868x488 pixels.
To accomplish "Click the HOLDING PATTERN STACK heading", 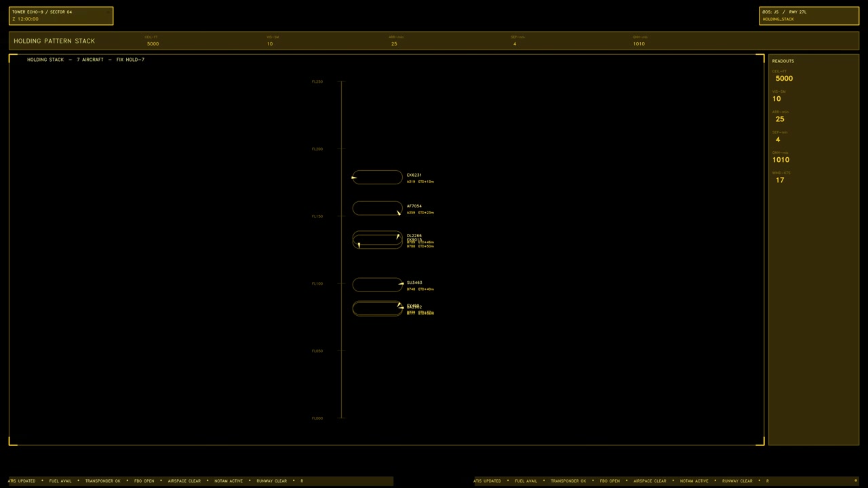I will 54,41.
